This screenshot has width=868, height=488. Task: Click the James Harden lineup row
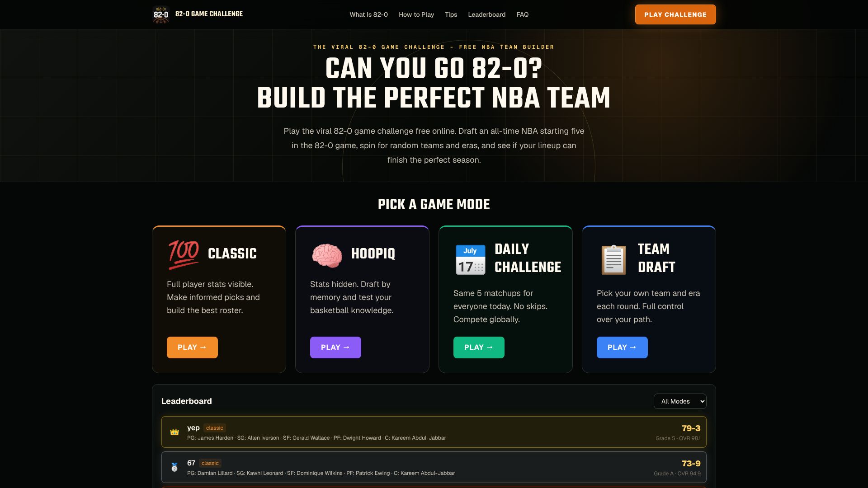click(x=316, y=438)
